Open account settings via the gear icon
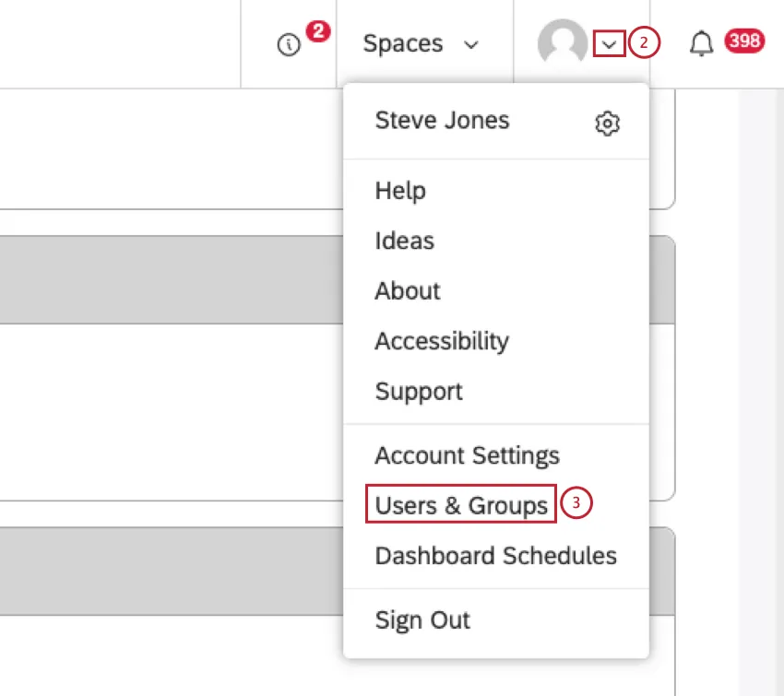784x696 pixels. click(x=608, y=123)
